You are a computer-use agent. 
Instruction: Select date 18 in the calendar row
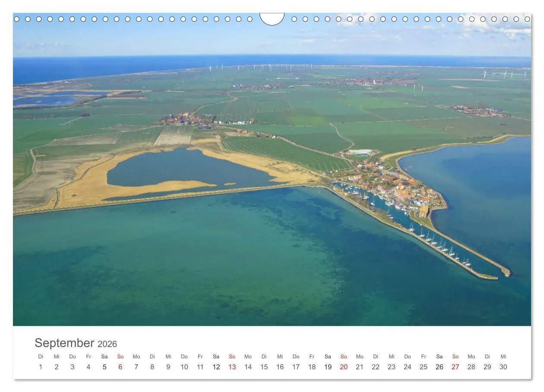[x=312, y=367]
